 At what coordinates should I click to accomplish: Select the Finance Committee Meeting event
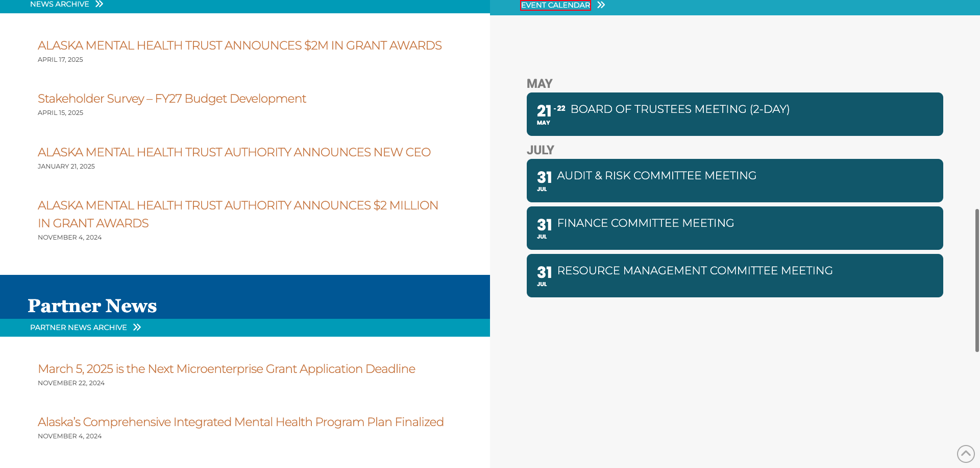(x=645, y=223)
